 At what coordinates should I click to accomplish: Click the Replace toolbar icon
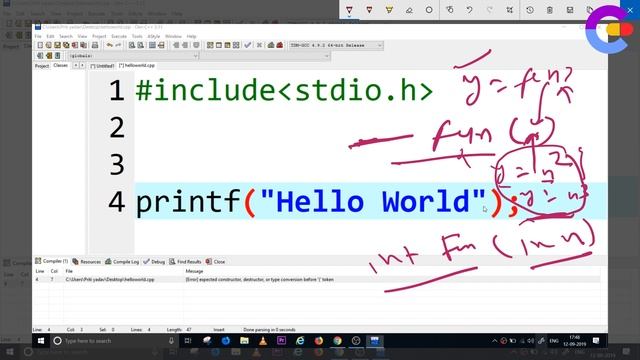140,45
